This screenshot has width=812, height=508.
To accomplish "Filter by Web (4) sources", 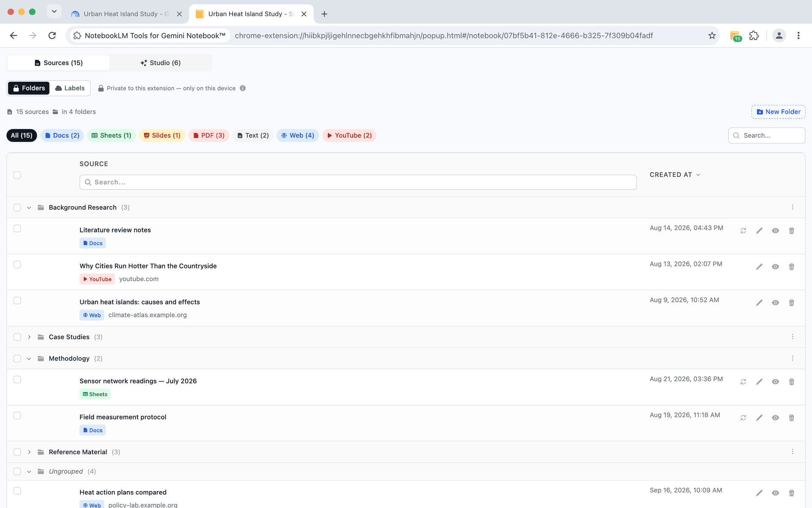I will 298,135.
